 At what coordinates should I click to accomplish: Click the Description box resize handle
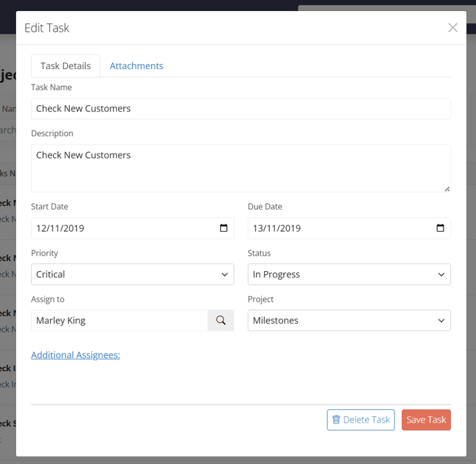point(447,188)
